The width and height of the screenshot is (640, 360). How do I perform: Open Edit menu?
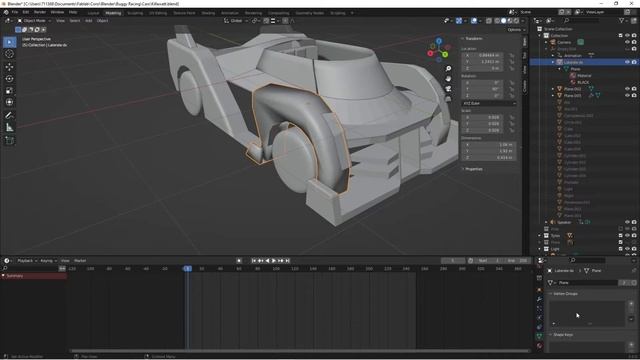[x=26, y=12]
